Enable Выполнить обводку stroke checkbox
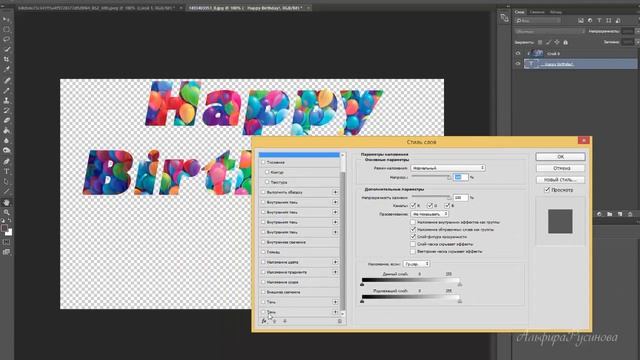This screenshot has width=640, height=360. (x=263, y=192)
